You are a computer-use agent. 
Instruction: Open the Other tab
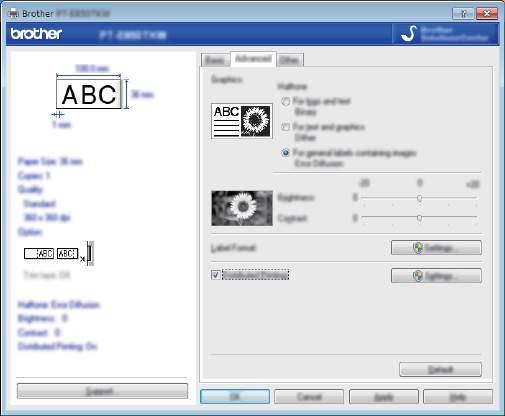click(289, 60)
